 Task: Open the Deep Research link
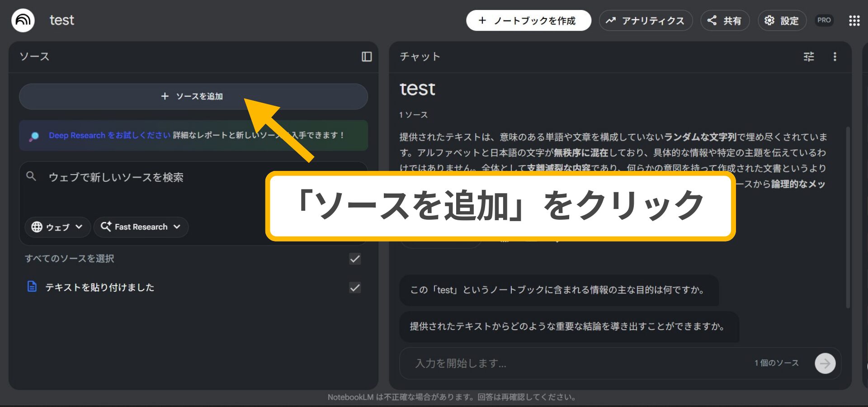(x=77, y=135)
